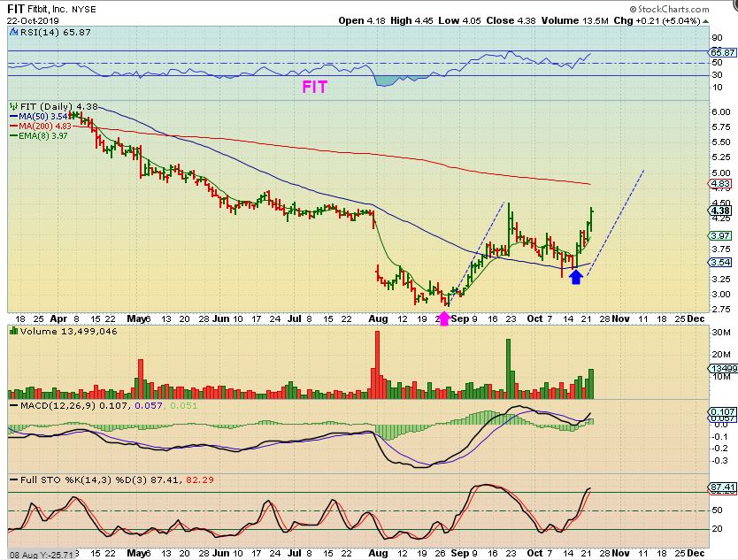Click the red line marker before MA(200)
Viewport: 738px width, 560px height.
click(13, 127)
